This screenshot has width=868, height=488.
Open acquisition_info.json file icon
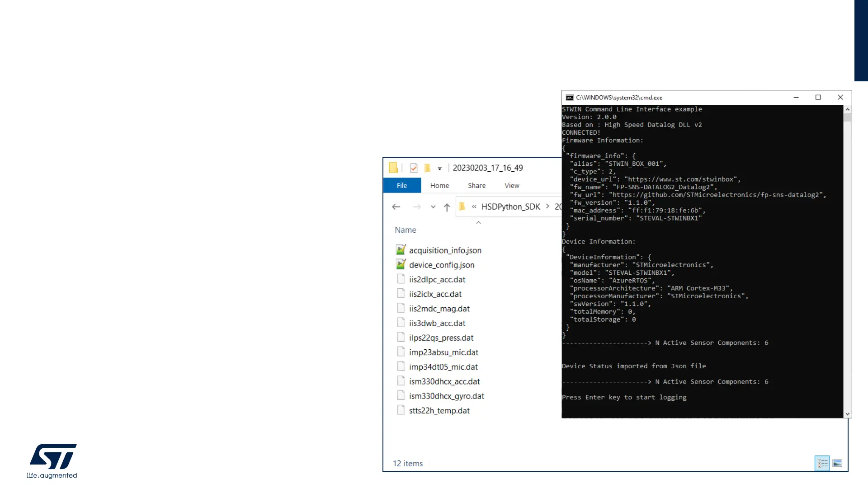pos(401,250)
